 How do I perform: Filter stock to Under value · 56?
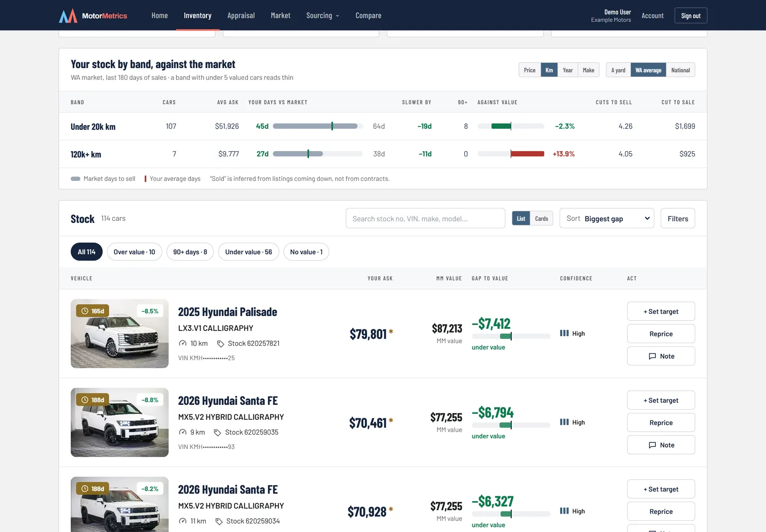[248, 252]
